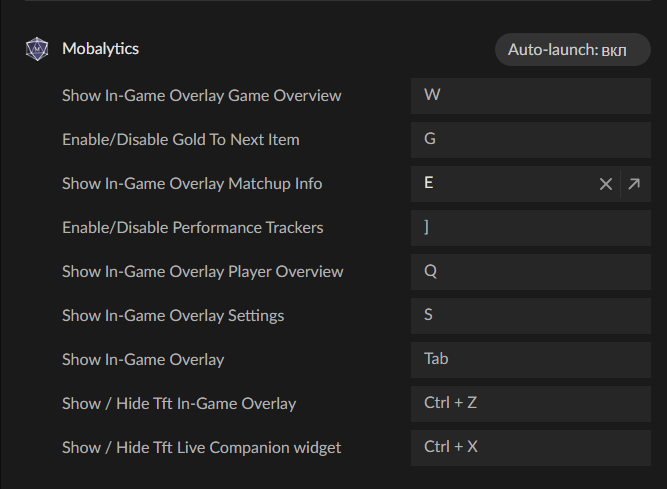Select the Show In-Game Overlay Settings label

click(173, 316)
